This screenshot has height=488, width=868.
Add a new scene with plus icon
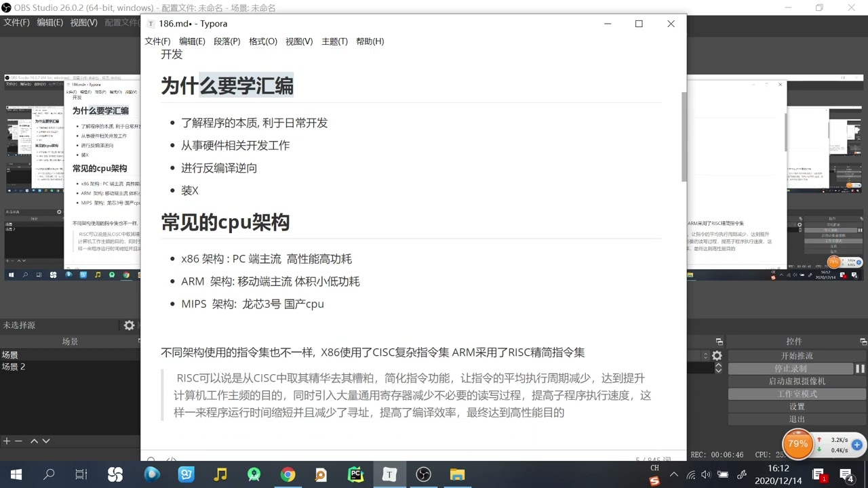click(7, 441)
